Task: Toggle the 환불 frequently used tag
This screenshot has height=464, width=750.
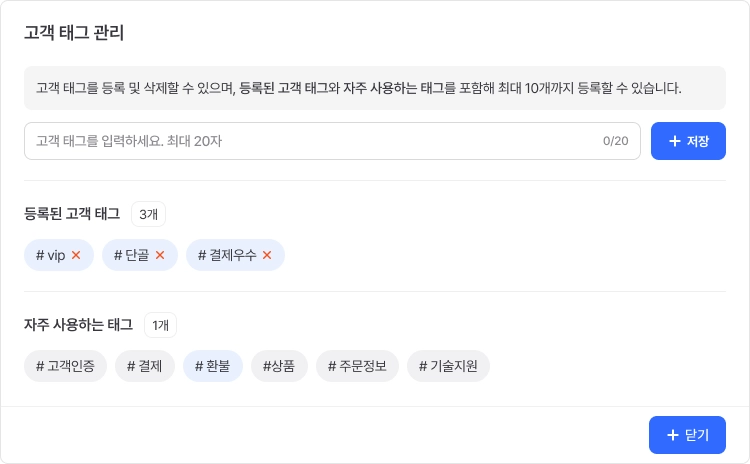Action: pyautogui.click(x=212, y=366)
